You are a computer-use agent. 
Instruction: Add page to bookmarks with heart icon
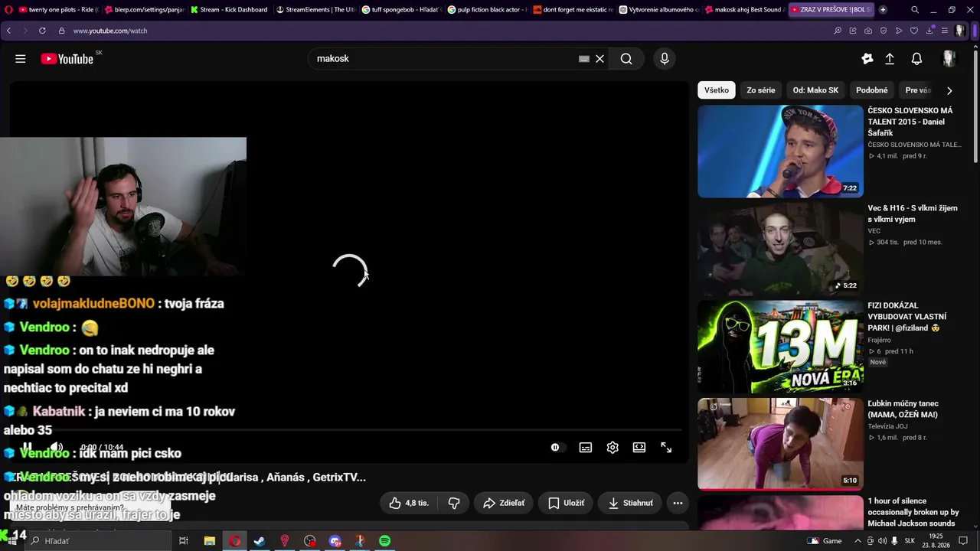coord(913,31)
